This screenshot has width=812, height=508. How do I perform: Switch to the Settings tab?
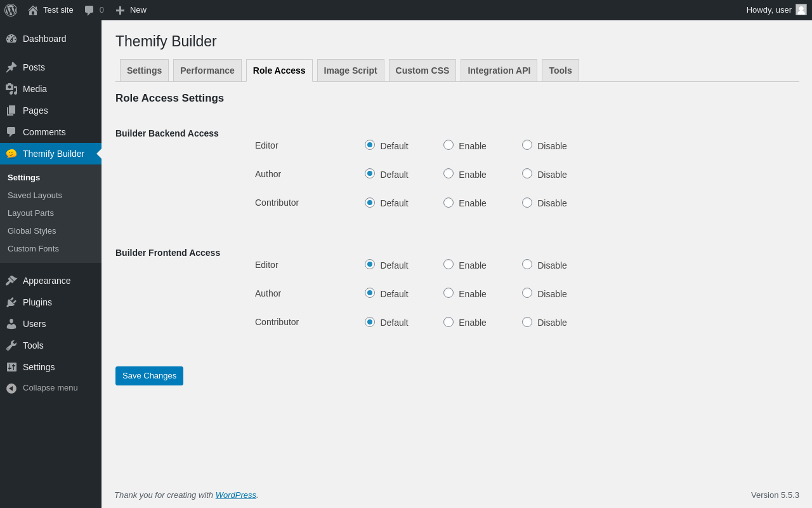click(144, 70)
